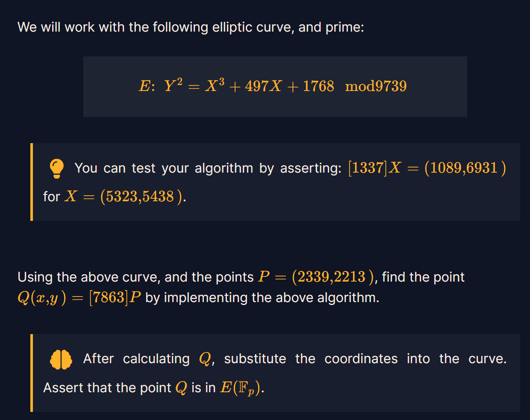530x420 pixels.
Task: Click the lightbulb hint icon
Action: coord(56,168)
